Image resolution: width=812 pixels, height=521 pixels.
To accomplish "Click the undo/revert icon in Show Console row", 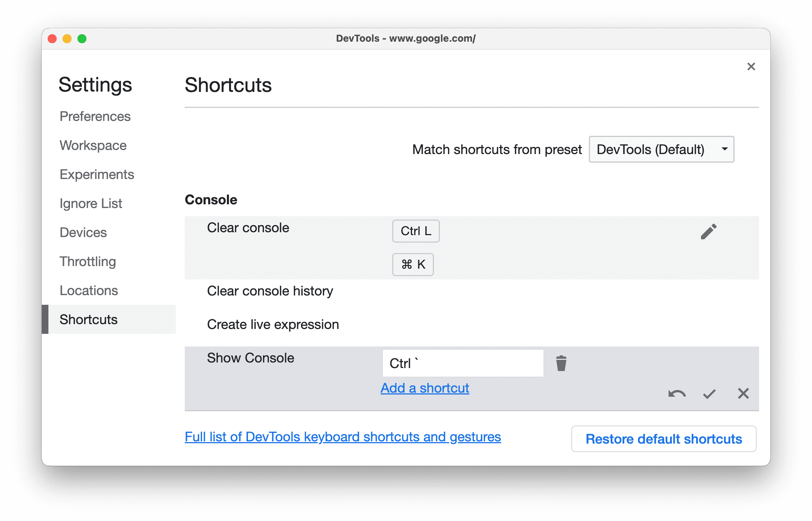I will (x=676, y=394).
